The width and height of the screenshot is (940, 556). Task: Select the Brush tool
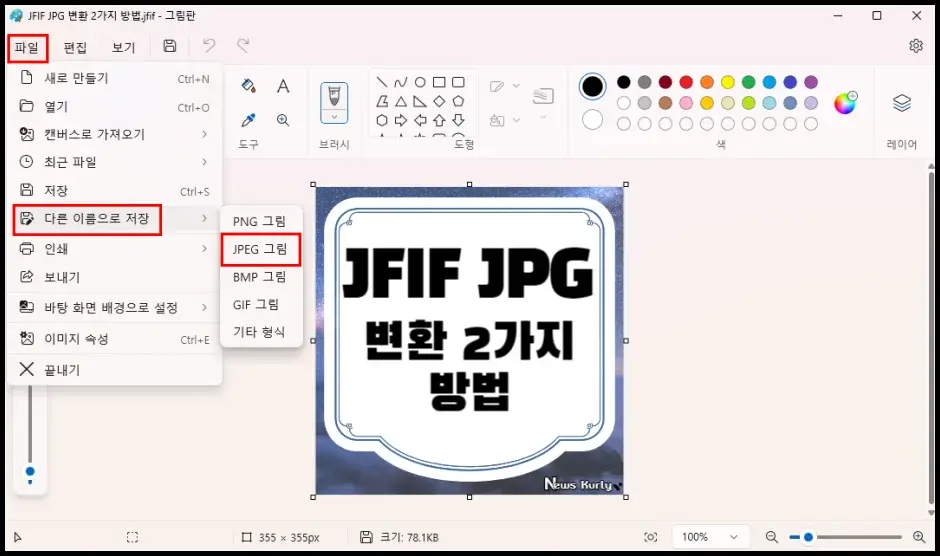click(334, 95)
